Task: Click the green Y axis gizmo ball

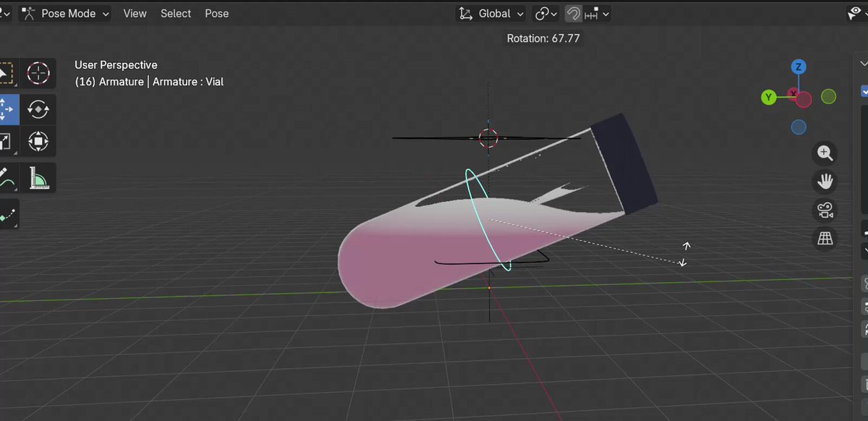Action: tap(769, 97)
